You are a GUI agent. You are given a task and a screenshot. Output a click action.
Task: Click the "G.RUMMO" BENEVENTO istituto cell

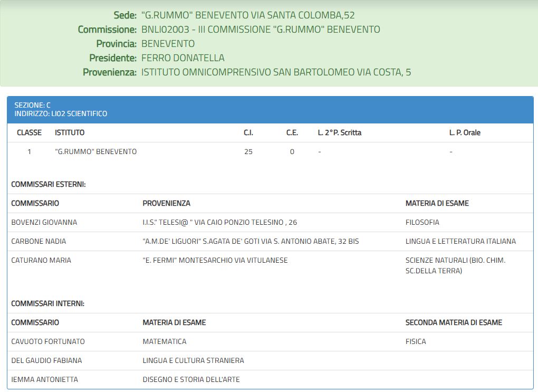click(x=95, y=152)
